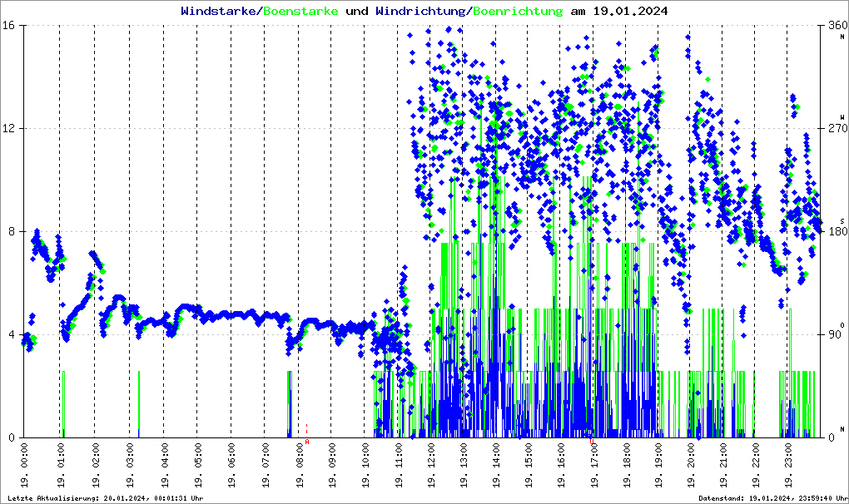Select the "19. 08:00" time label
The width and height of the screenshot is (849, 504).
point(299,465)
